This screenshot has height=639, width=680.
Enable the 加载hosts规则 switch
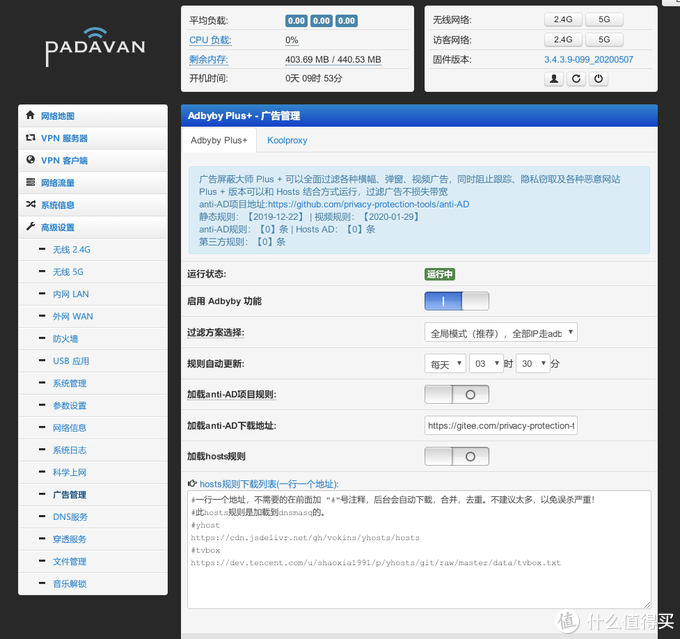pos(456,456)
